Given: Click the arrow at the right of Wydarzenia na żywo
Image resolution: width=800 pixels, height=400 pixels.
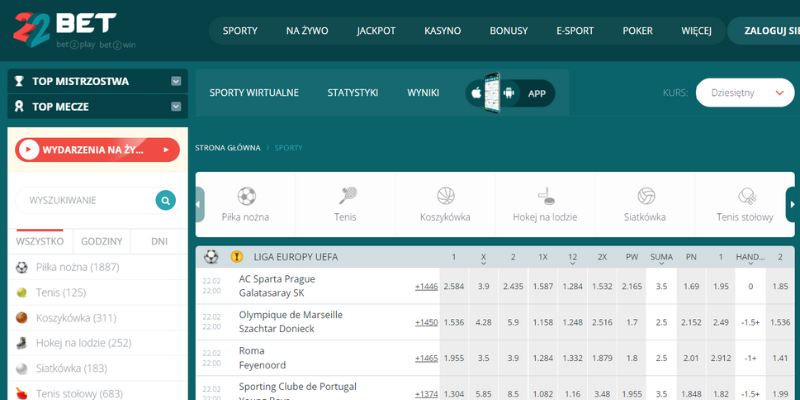Looking at the screenshot, I should (166, 150).
